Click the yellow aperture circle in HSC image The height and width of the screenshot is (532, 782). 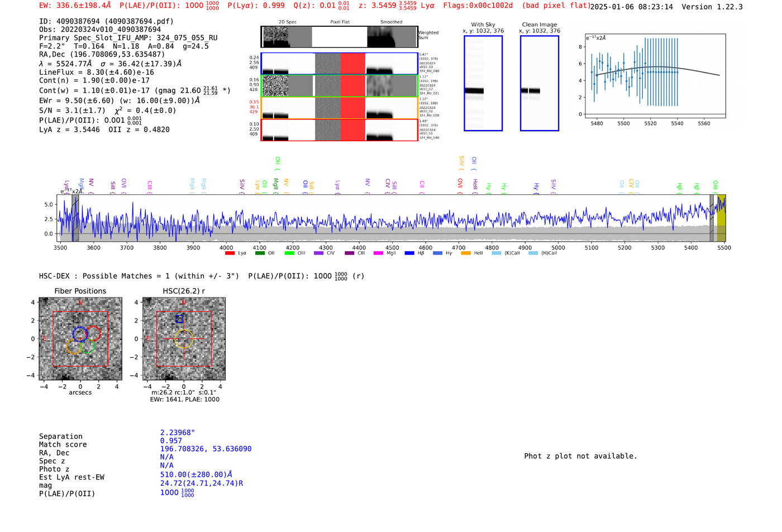pyautogui.click(x=184, y=339)
